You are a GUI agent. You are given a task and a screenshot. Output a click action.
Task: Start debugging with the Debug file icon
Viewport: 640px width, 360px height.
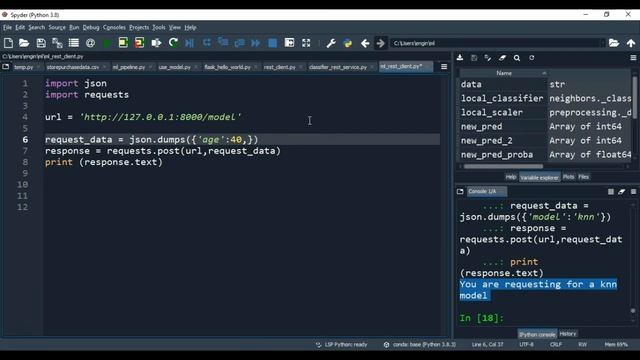point(190,43)
